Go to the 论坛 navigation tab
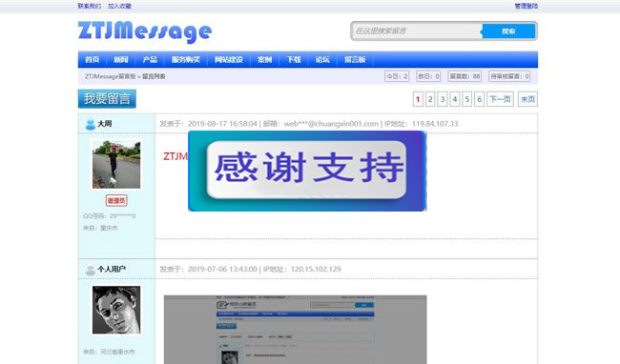This screenshot has width=620, height=364. (322, 60)
